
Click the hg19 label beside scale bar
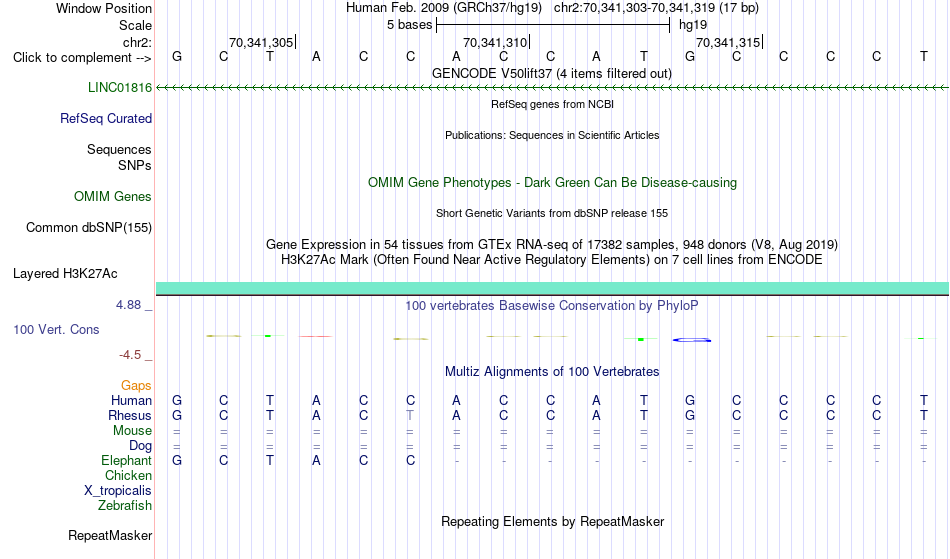click(x=693, y=25)
